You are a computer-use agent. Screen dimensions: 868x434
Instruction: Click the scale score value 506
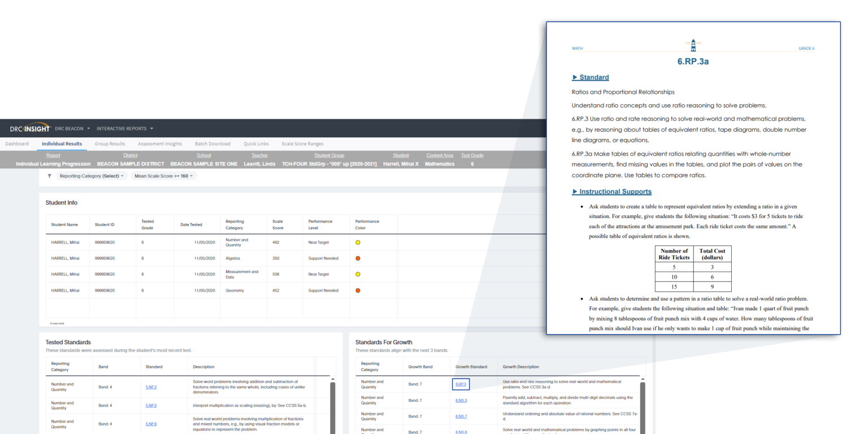(276, 274)
